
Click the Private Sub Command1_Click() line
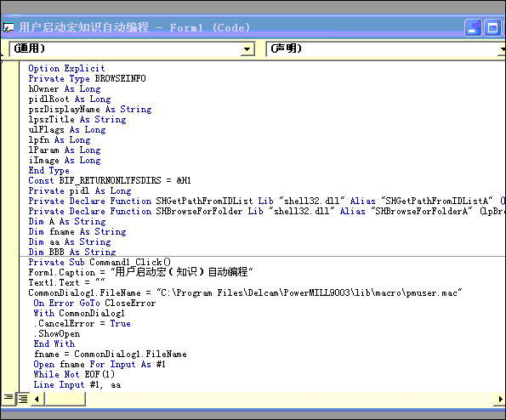[x=99, y=262]
